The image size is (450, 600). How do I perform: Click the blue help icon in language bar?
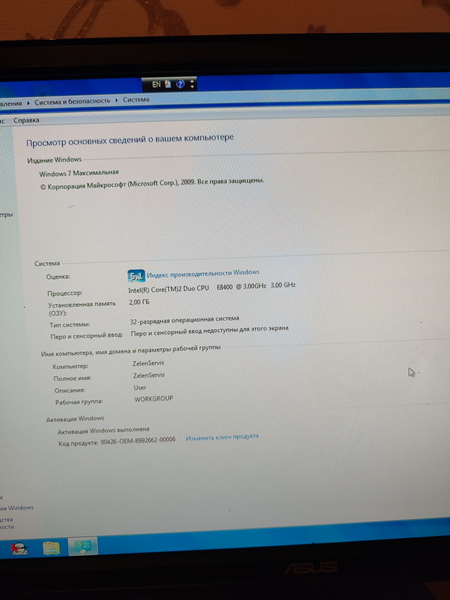(180, 84)
